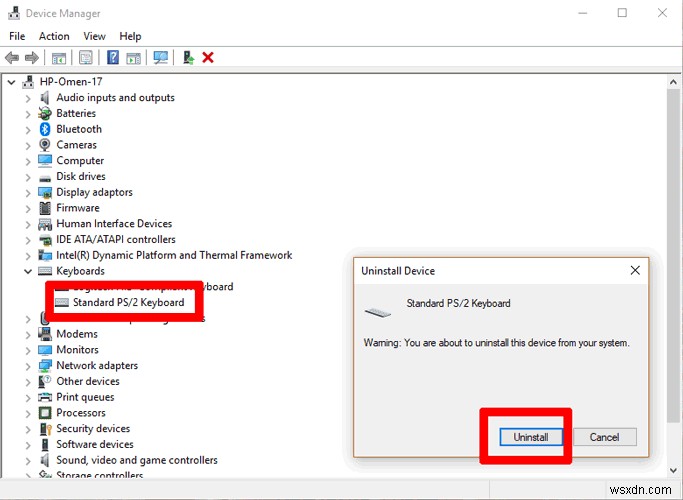Screen dimensions: 683x500
Task: Collapse the HP-Omen-17 root node
Action: coord(12,82)
